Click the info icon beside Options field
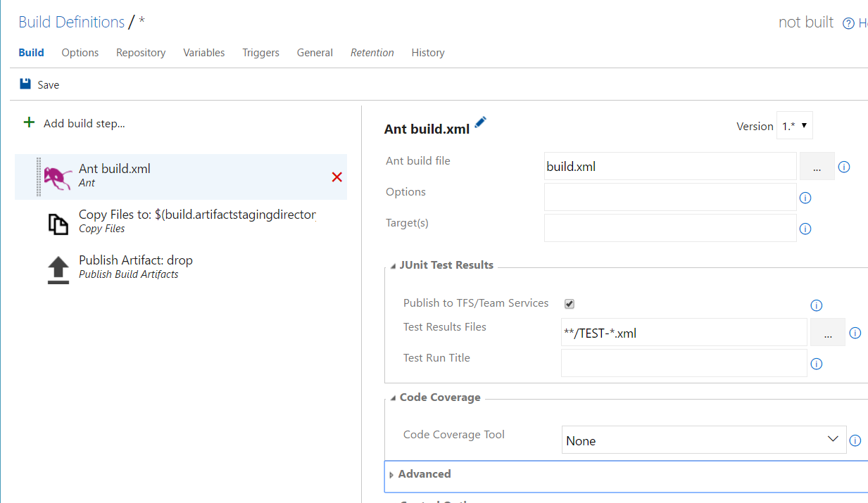The height and width of the screenshot is (503, 868). pyautogui.click(x=805, y=198)
